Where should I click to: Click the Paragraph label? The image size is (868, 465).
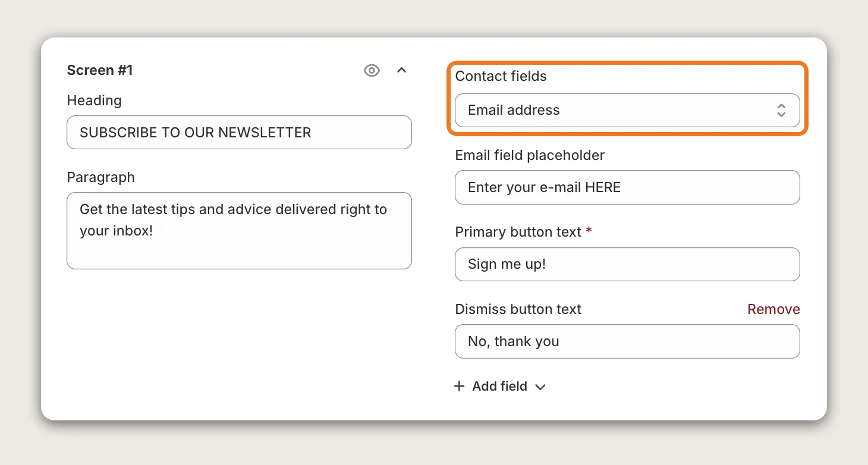click(x=100, y=177)
